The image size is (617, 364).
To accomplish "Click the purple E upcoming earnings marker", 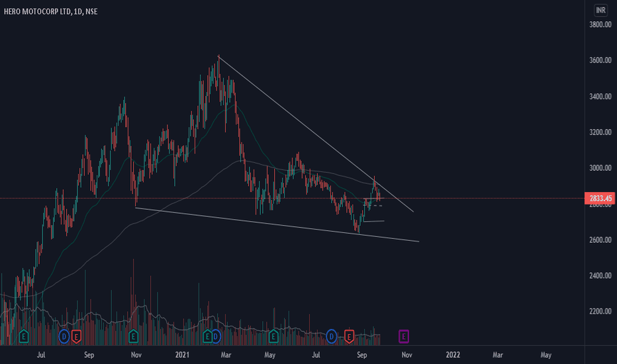I will [x=403, y=336].
